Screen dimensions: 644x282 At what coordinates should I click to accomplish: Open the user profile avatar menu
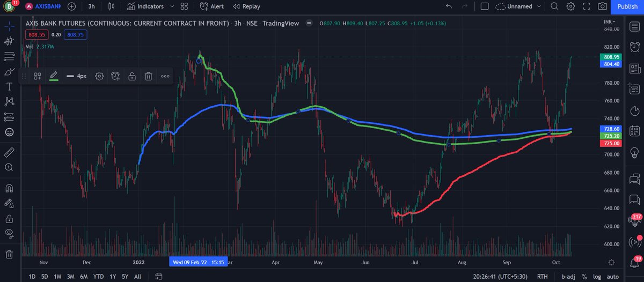(x=9, y=7)
